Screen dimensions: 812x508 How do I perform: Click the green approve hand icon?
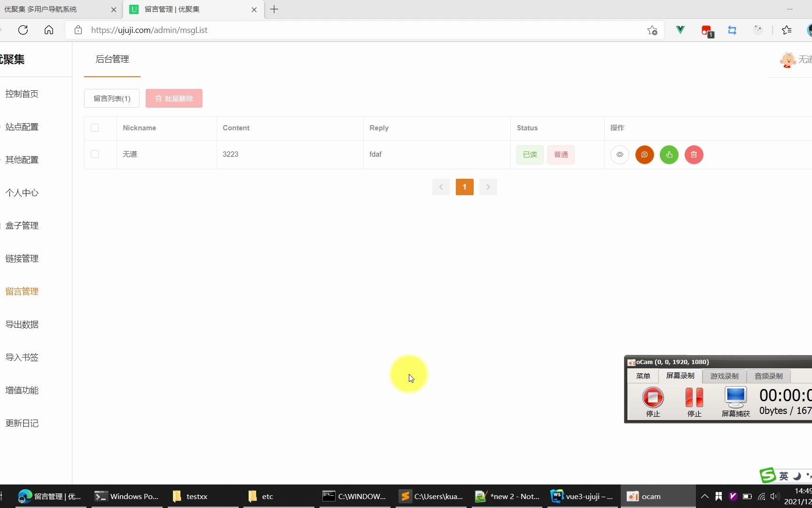coord(669,154)
